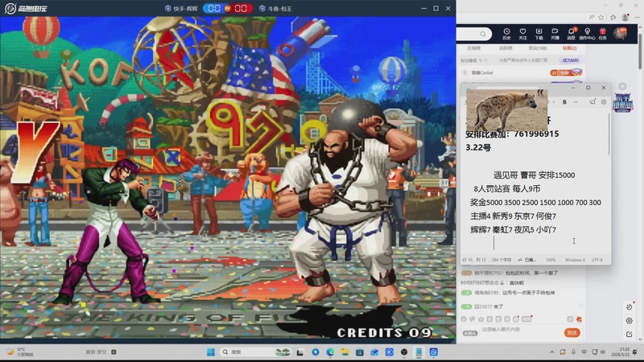Click the 行 10, 列 13 position in status bar
Screen dimensions: 644x362
pyautogui.click(x=474, y=260)
